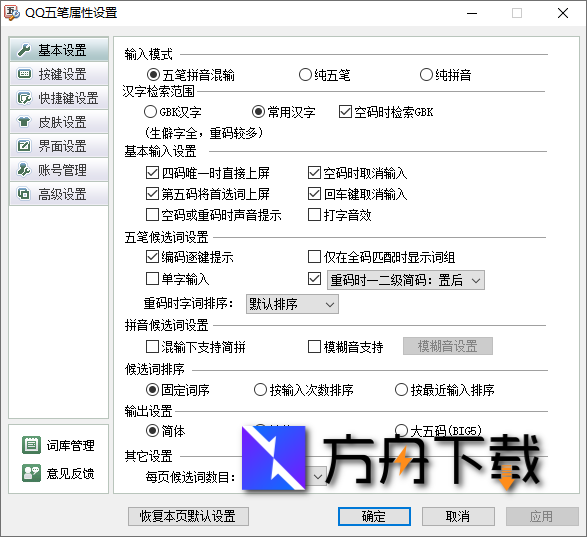
Task: Minimize the QQ五笔属性设置 window
Action: [472, 13]
